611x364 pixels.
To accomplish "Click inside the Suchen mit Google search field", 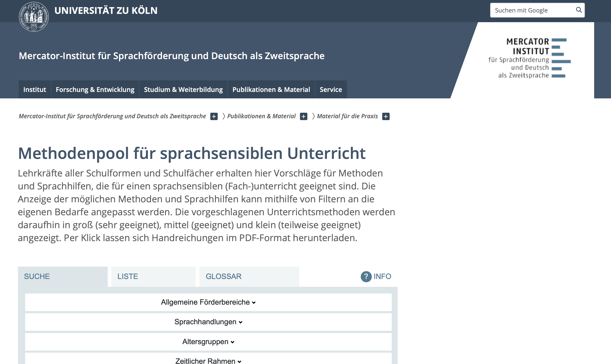I will click(x=528, y=10).
